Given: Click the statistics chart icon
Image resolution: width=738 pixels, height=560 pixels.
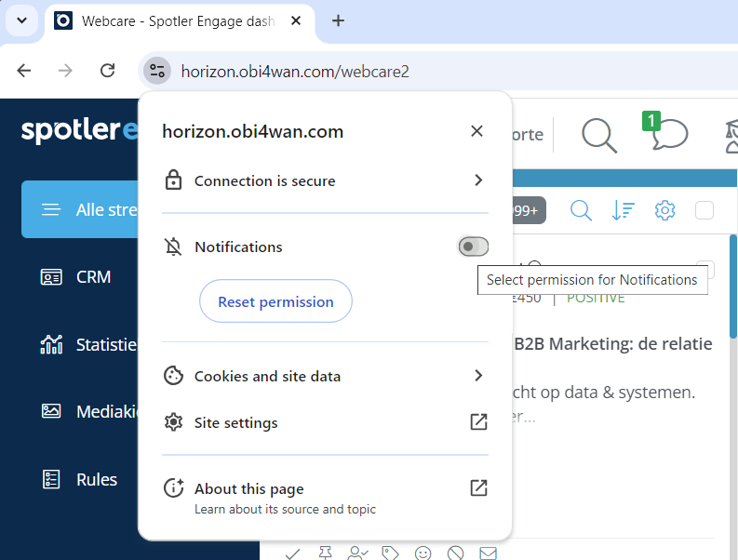Looking at the screenshot, I should click(51, 344).
